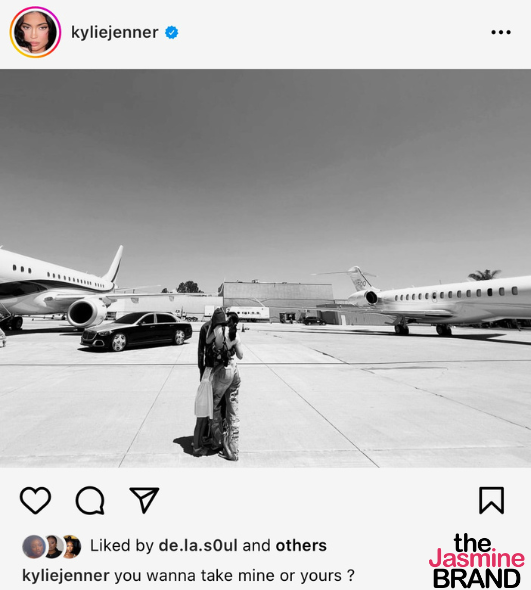
Task: Open kyliejenner username in post header
Action: coord(115,32)
